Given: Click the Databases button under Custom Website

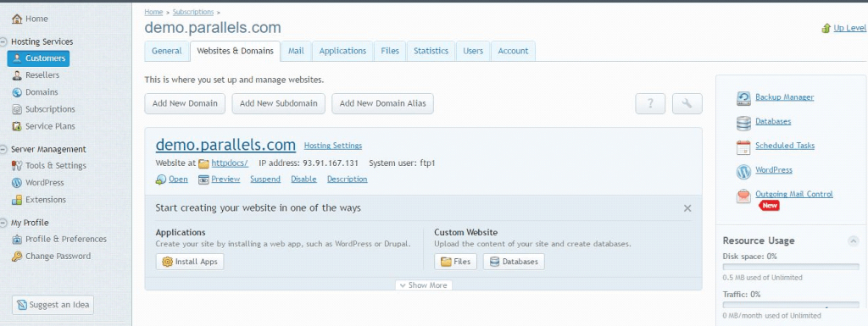Looking at the screenshot, I should 514,262.
